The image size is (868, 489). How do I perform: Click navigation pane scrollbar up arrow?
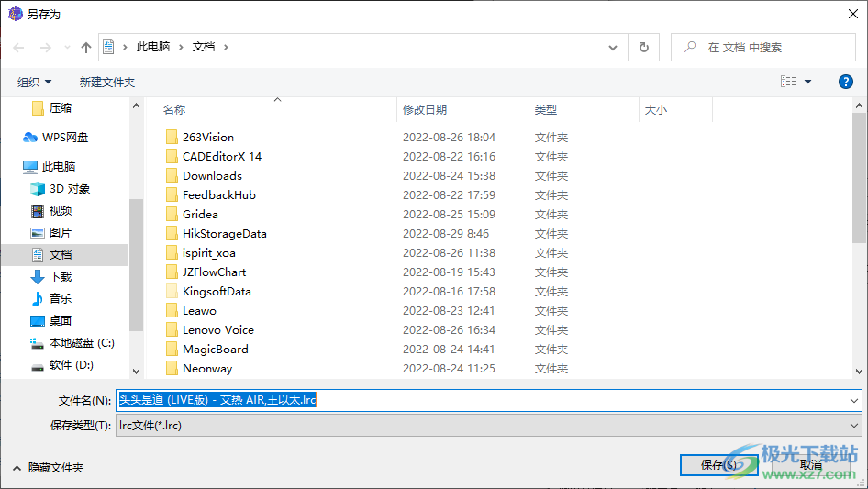tap(136, 106)
